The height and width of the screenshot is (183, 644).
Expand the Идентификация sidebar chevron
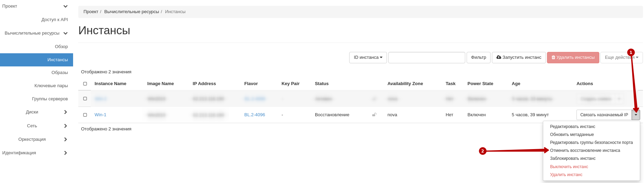[x=65, y=153]
